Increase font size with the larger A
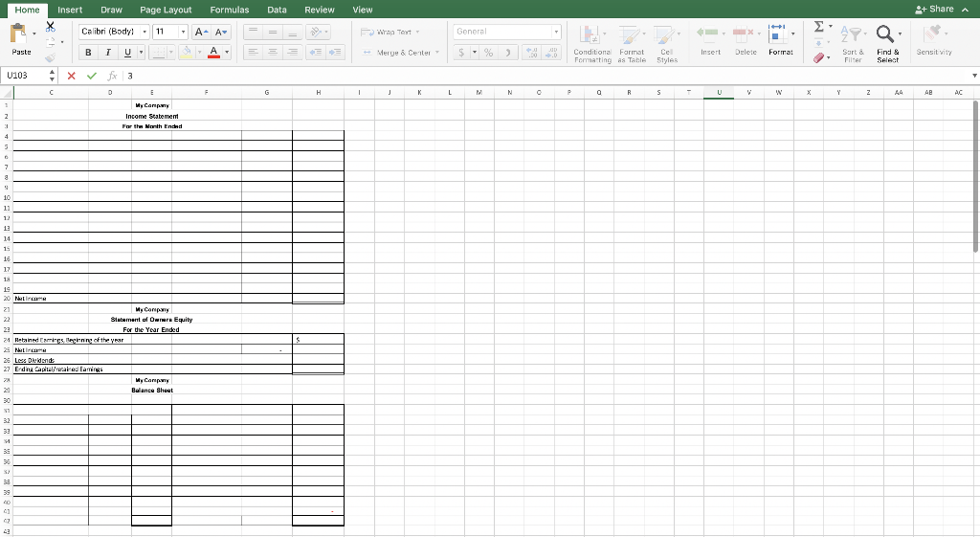980x537 pixels. coord(201,32)
